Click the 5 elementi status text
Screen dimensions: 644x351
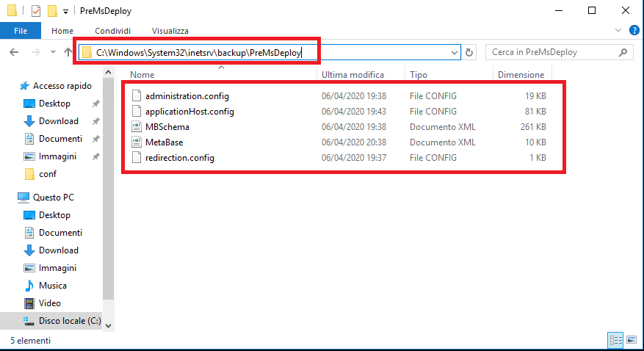[x=30, y=341]
